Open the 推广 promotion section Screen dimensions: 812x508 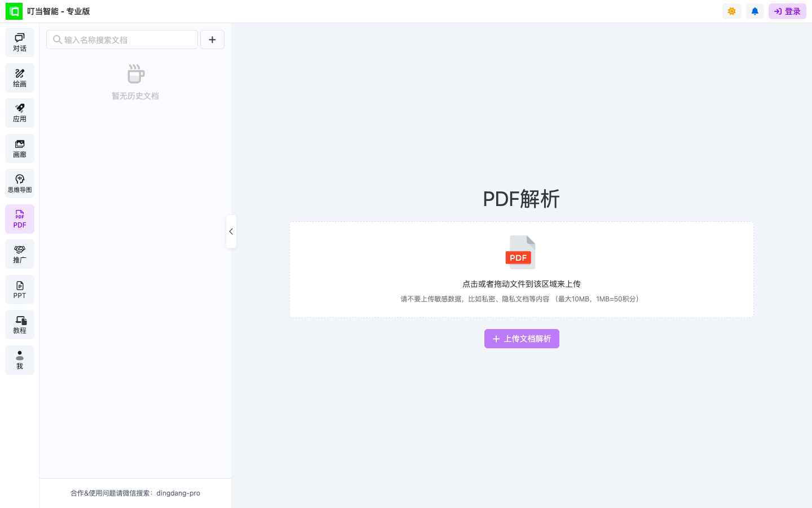click(19, 253)
